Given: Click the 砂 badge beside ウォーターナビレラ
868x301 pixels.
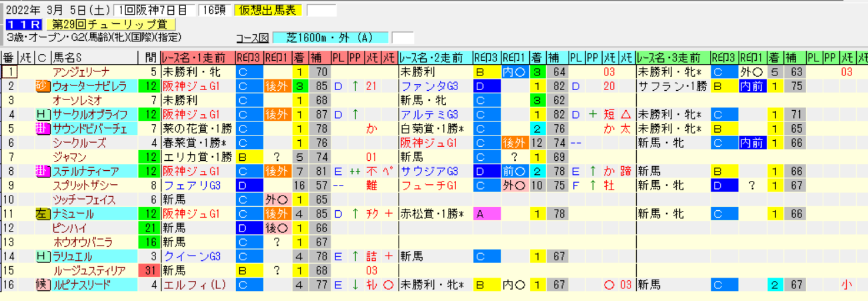Looking at the screenshot, I should (41, 85).
